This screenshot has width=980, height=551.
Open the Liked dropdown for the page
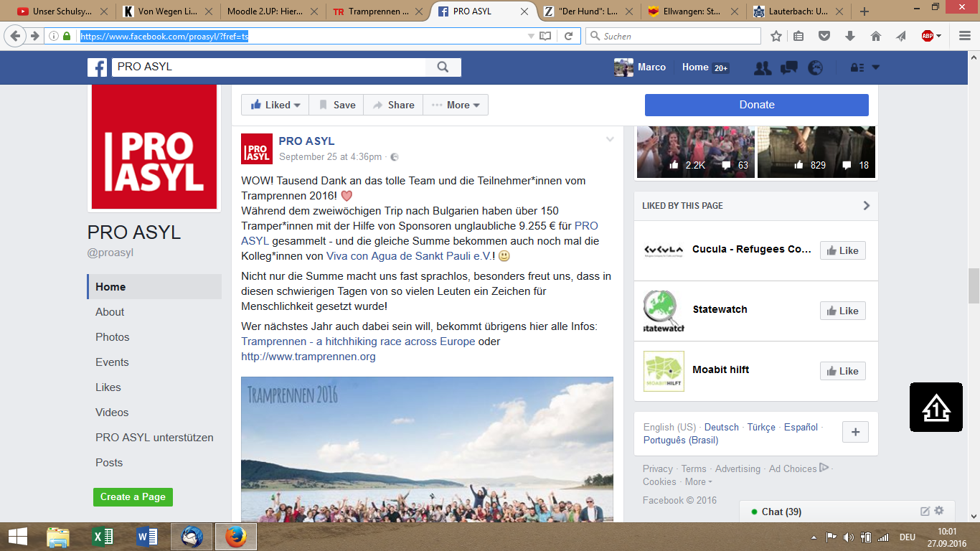(275, 105)
